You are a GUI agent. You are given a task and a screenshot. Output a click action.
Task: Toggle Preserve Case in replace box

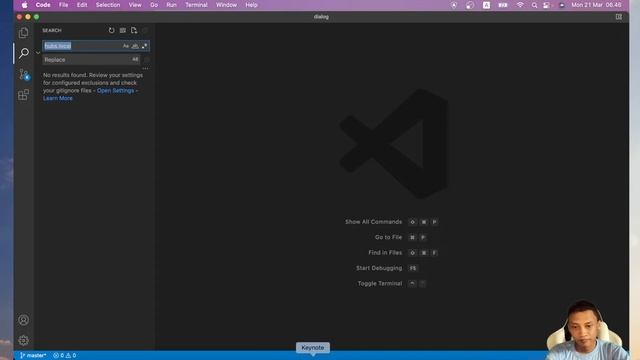tap(135, 60)
